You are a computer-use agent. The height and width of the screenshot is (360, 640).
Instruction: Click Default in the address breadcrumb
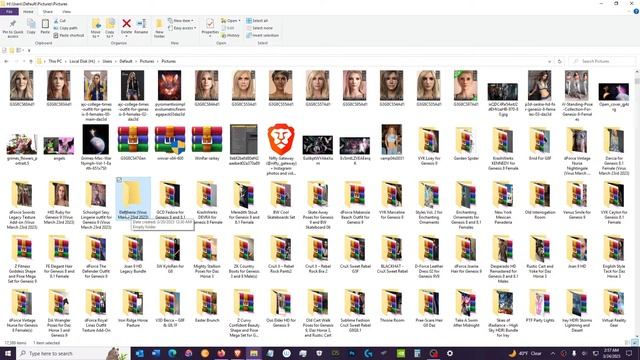126,61
